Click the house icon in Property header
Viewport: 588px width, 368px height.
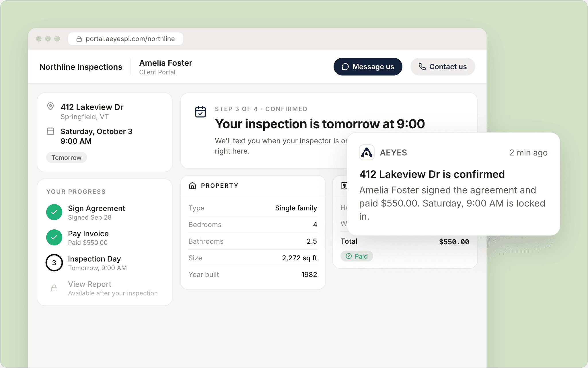pos(192,186)
